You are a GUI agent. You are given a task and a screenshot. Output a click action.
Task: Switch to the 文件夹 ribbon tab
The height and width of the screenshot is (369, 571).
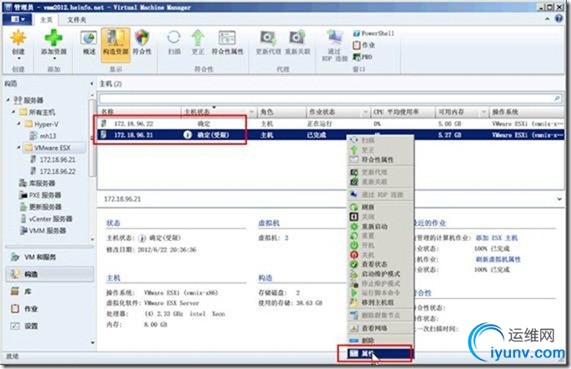click(76, 20)
